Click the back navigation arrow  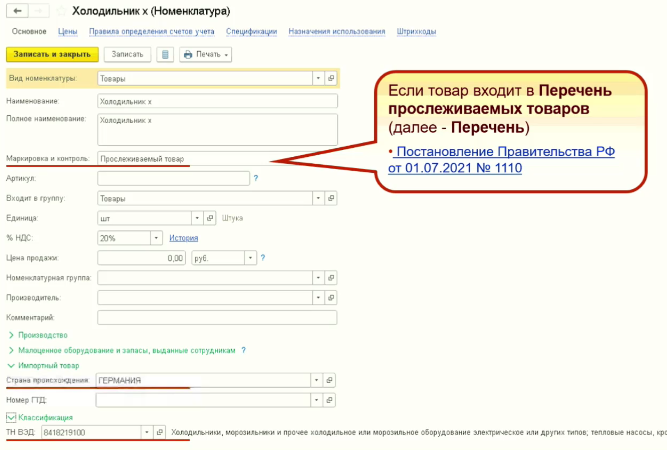tap(16, 11)
